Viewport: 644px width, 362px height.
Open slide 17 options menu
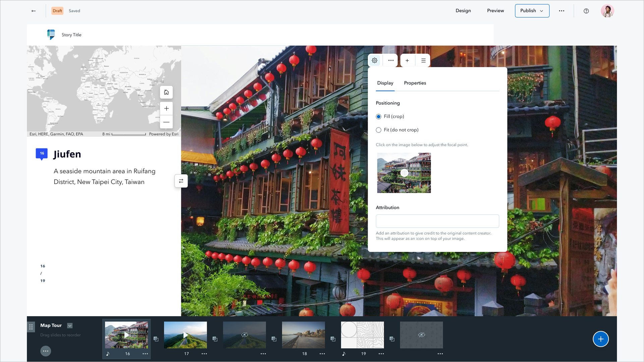click(x=204, y=354)
